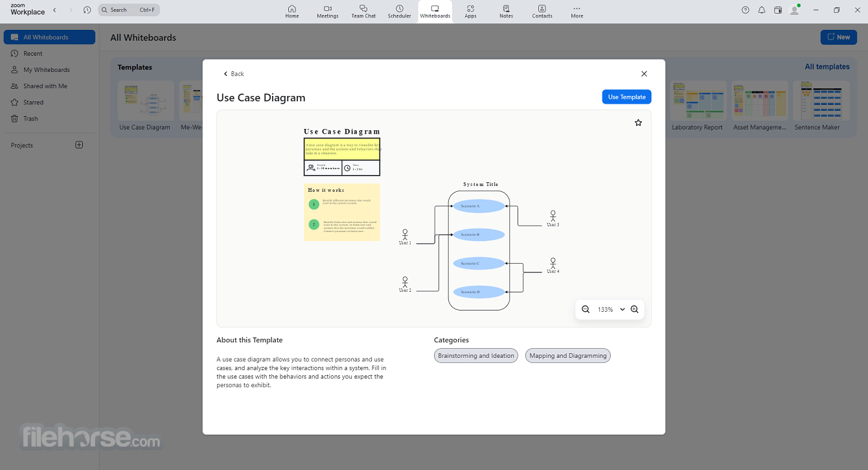This screenshot has width=868, height=470.
Task: Open the More options ellipsis
Action: click(x=577, y=12)
